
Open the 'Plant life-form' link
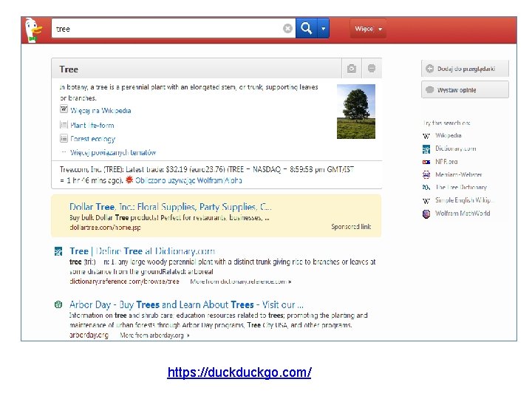click(x=92, y=125)
